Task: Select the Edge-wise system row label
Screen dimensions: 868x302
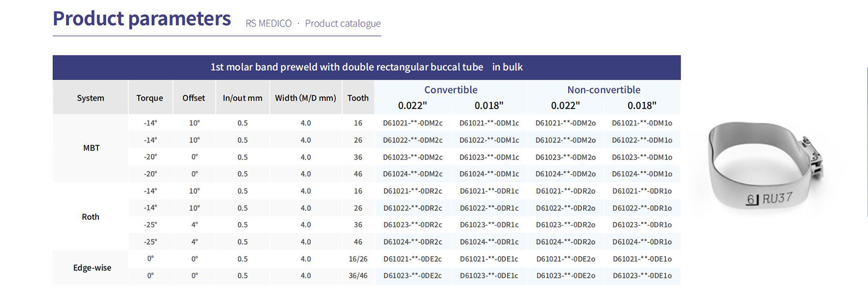Action: coord(92,267)
